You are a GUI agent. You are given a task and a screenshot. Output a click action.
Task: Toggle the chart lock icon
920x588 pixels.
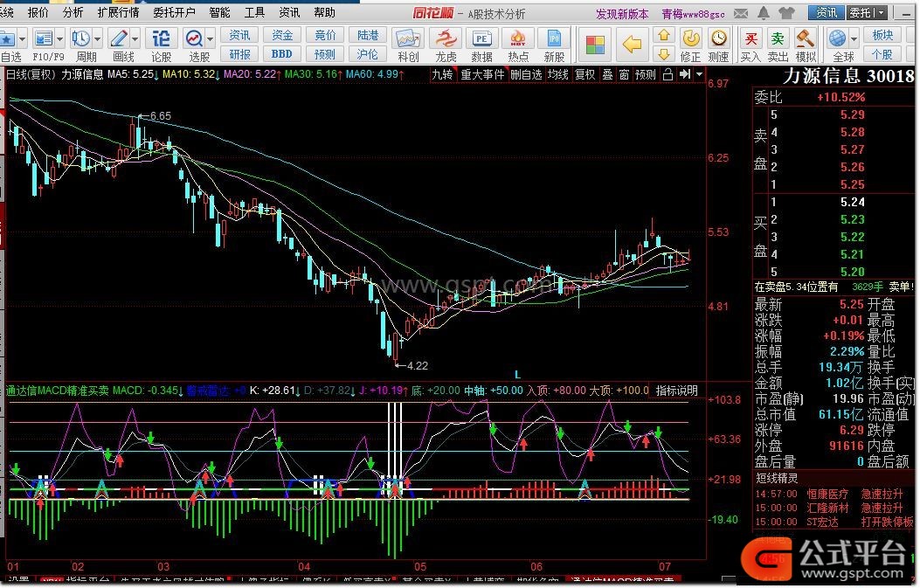[668, 74]
